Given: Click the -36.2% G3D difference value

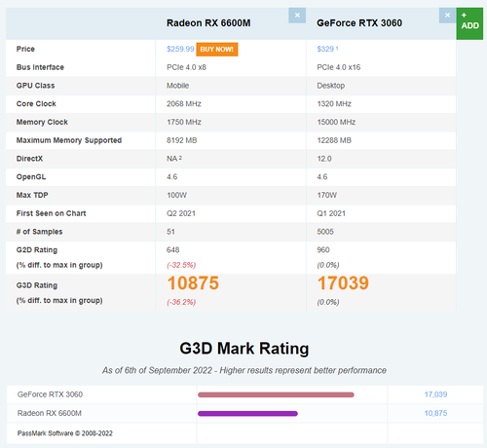Looking at the screenshot, I should tap(181, 302).
